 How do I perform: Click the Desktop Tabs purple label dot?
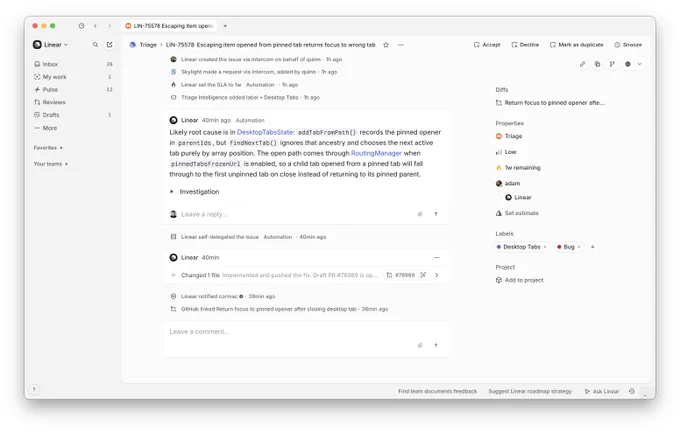[x=499, y=247]
